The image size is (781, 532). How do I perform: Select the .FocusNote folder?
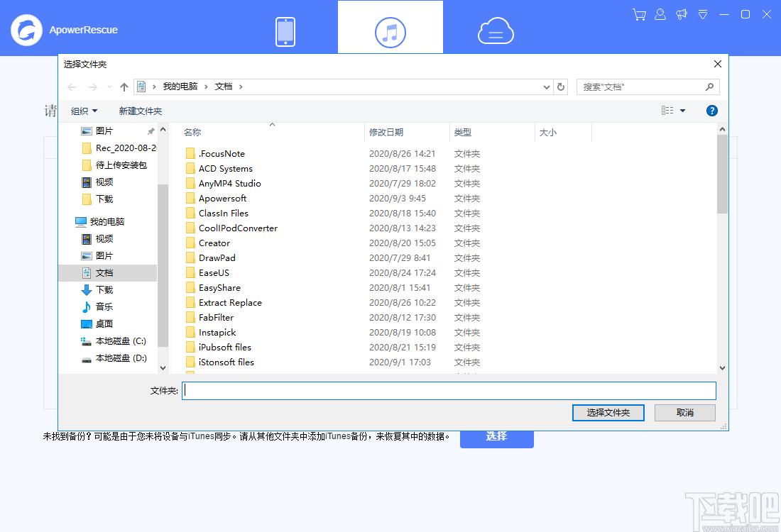pyautogui.click(x=215, y=154)
